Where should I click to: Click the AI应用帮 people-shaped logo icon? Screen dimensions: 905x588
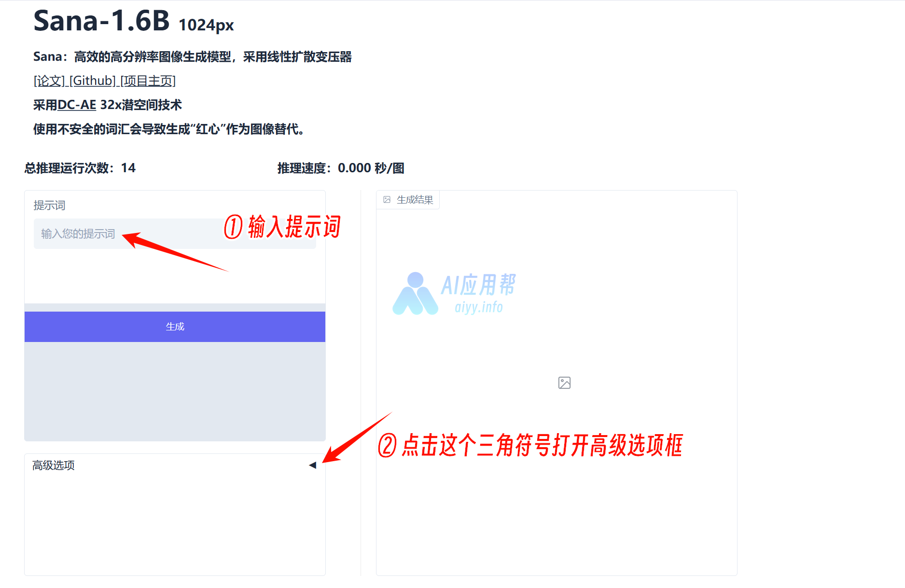(x=415, y=294)
